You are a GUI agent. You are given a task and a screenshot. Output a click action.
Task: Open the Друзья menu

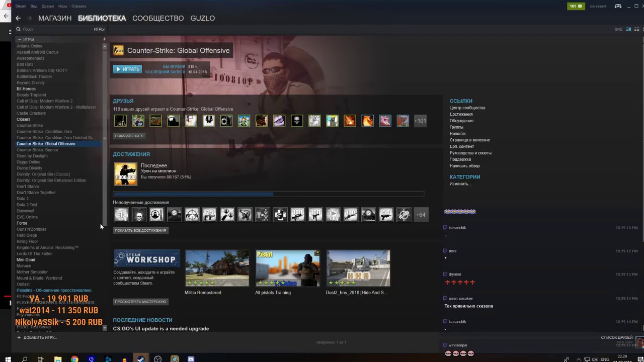click(48, 6)
